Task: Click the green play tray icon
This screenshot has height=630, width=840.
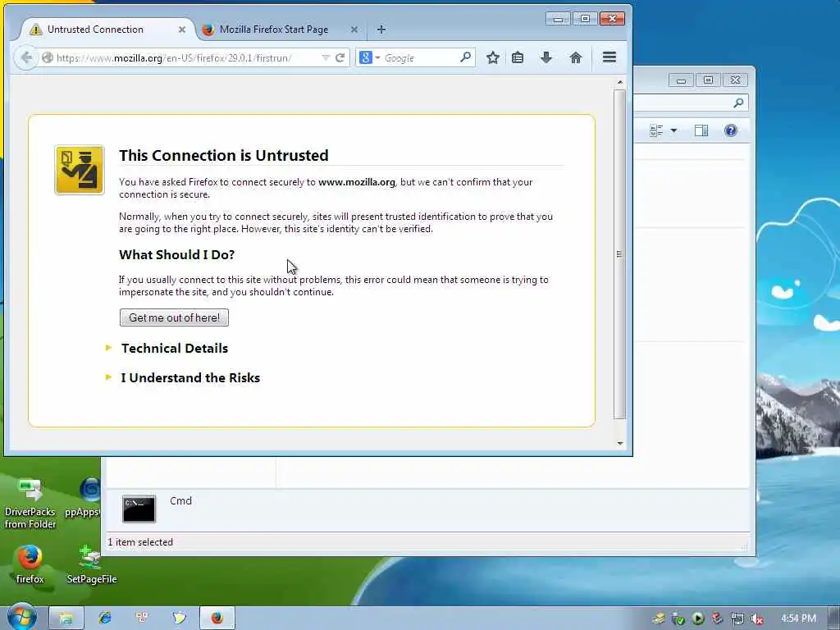Action: point(697,619)
